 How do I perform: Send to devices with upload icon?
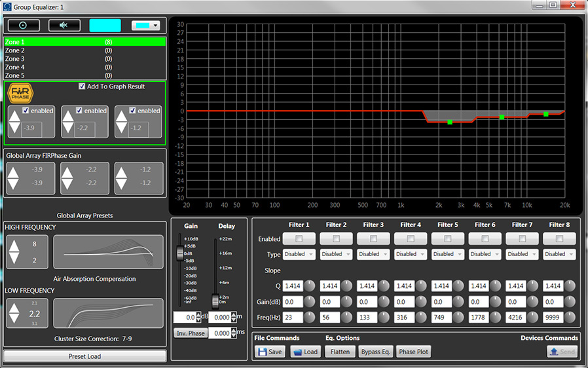(x=562, y=352)
